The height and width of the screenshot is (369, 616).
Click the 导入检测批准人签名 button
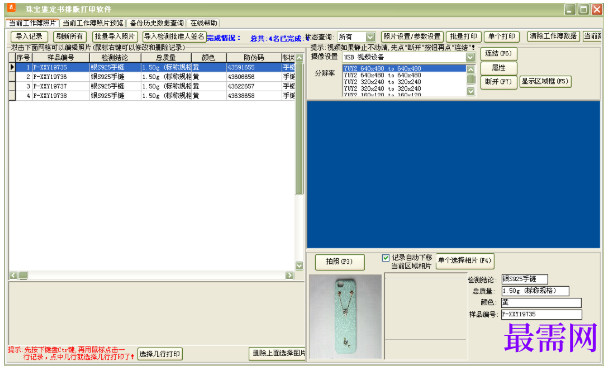click(x=174, y=37)
